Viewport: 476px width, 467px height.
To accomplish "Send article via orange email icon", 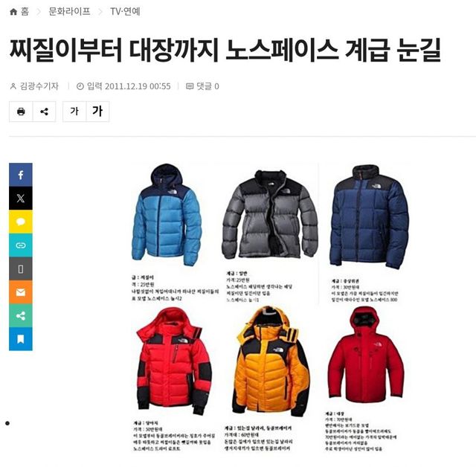I will (x=21, y=292).
